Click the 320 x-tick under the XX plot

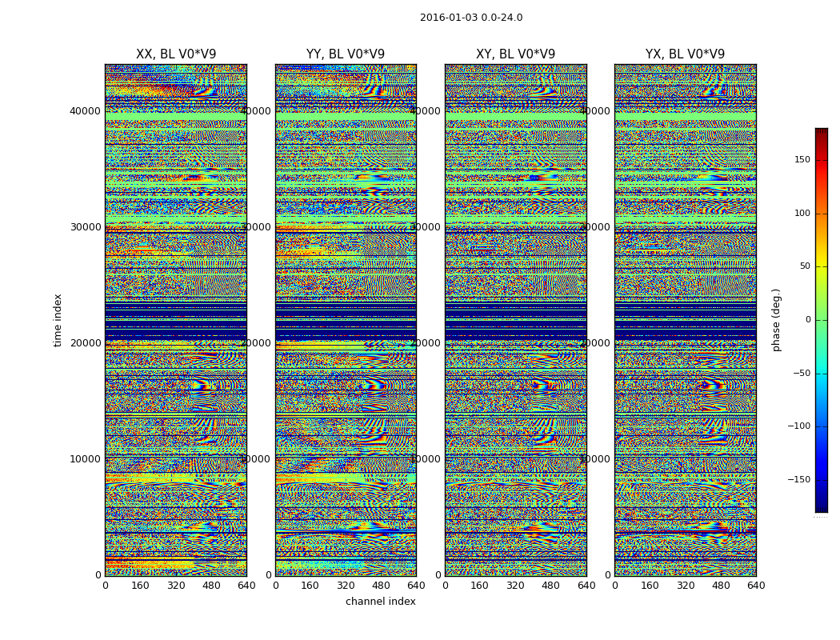point(176,586)
